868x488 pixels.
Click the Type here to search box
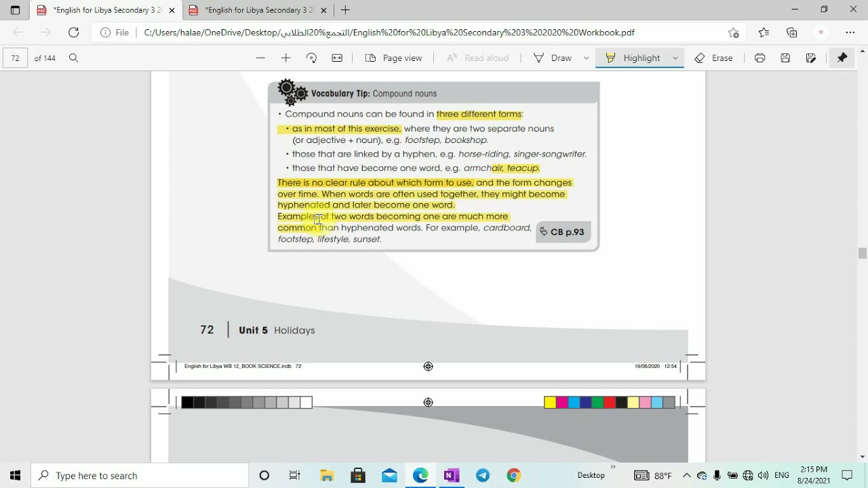pos(140,476)
